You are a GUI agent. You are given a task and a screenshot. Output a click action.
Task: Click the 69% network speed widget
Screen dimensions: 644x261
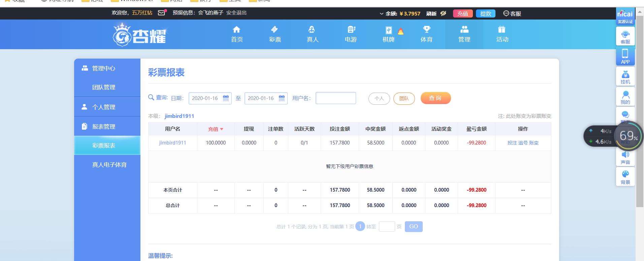(629, 136)
